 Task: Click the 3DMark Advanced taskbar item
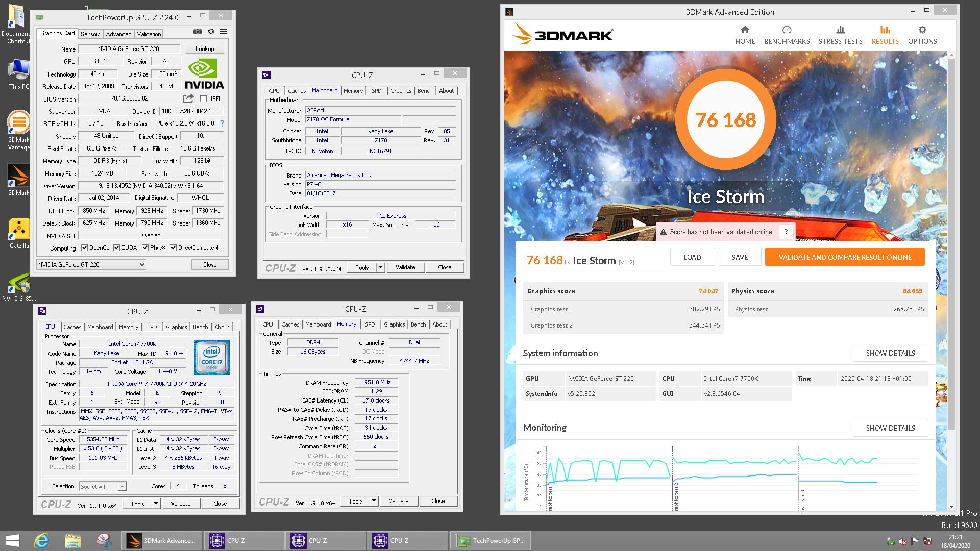tap(162, 541)
